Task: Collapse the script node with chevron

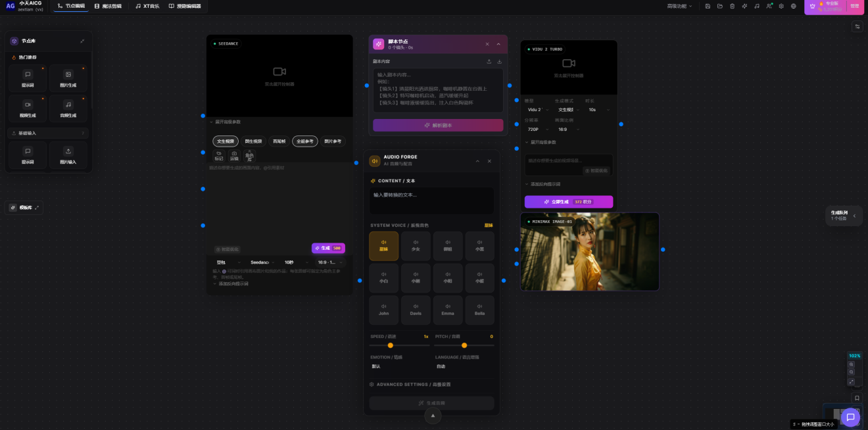Action: (x=498, y=44)
